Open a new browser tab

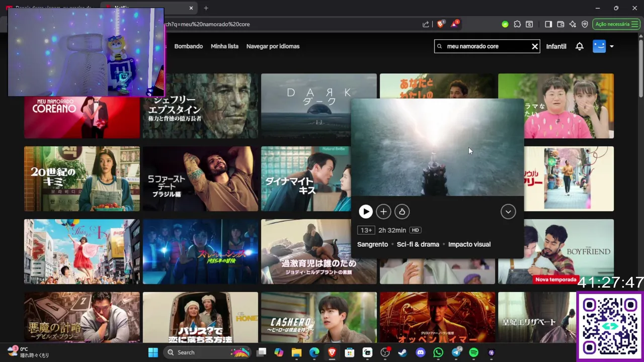[x=206, y=8]
